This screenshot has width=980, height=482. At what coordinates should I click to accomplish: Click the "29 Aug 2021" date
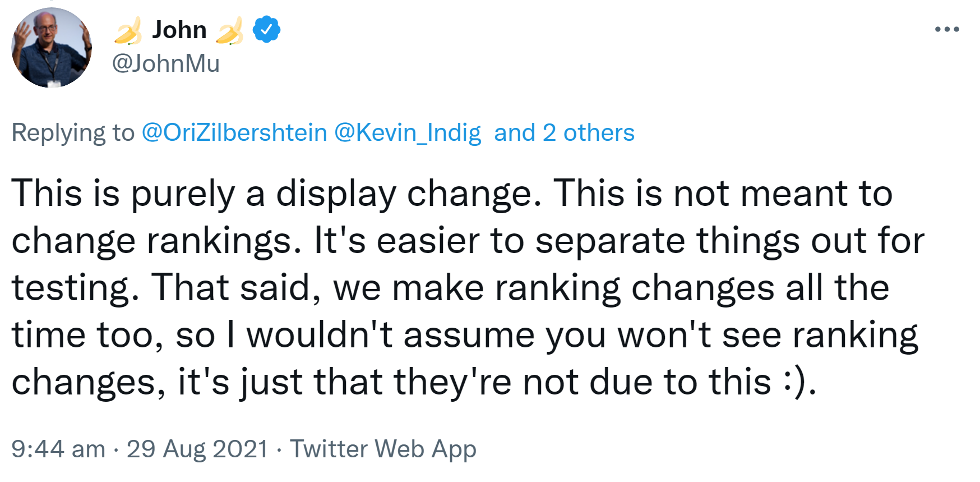197,449
